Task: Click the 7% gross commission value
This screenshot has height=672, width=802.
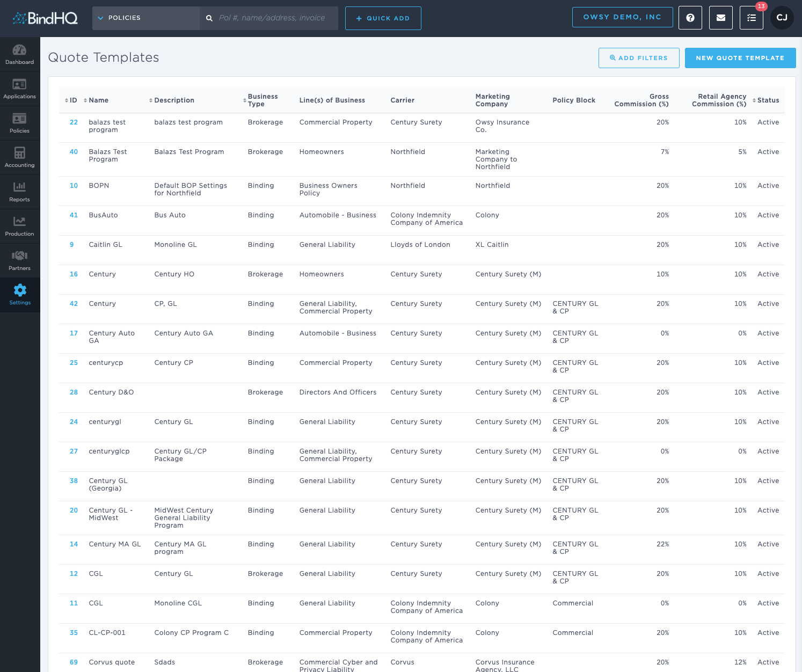Action: (665, 152)
